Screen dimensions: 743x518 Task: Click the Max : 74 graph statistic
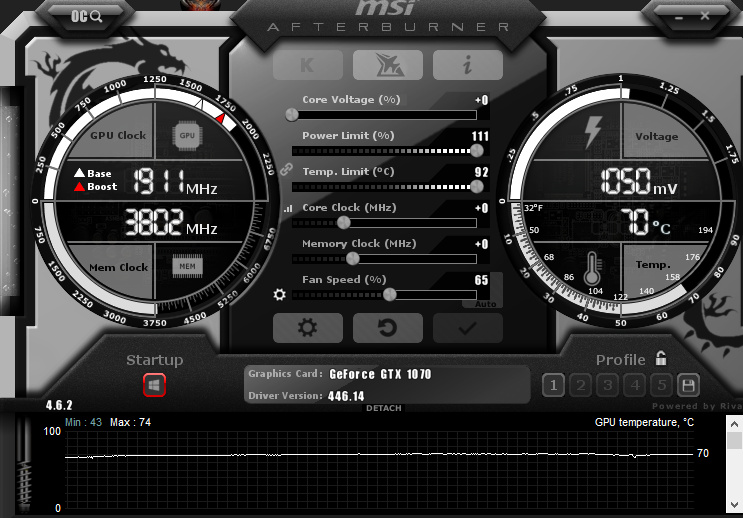click(x=130, y=422)
